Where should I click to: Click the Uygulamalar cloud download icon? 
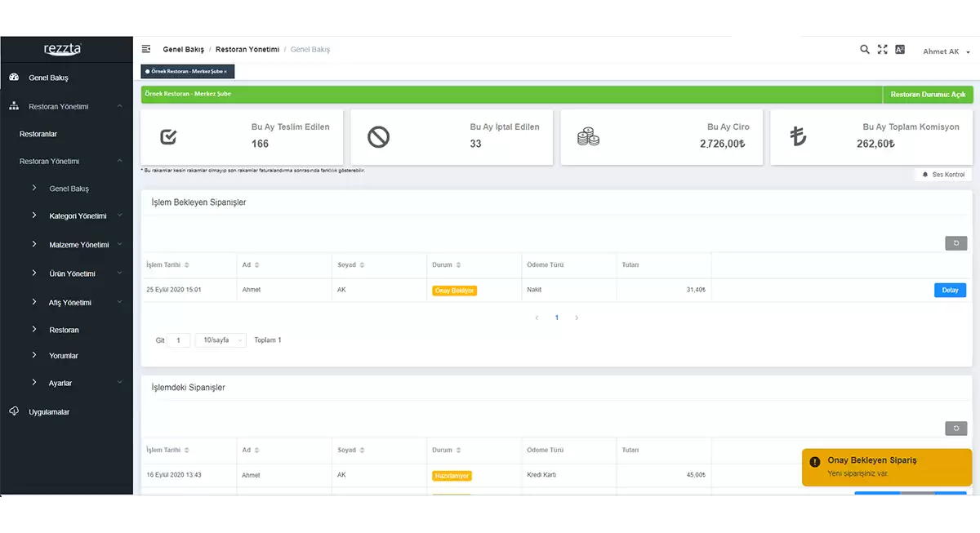[14, 411]
